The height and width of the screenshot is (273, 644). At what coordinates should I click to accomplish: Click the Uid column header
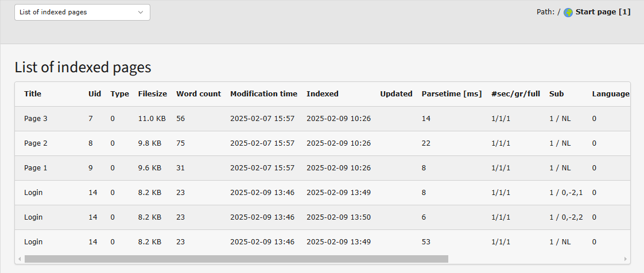(95, 93)
